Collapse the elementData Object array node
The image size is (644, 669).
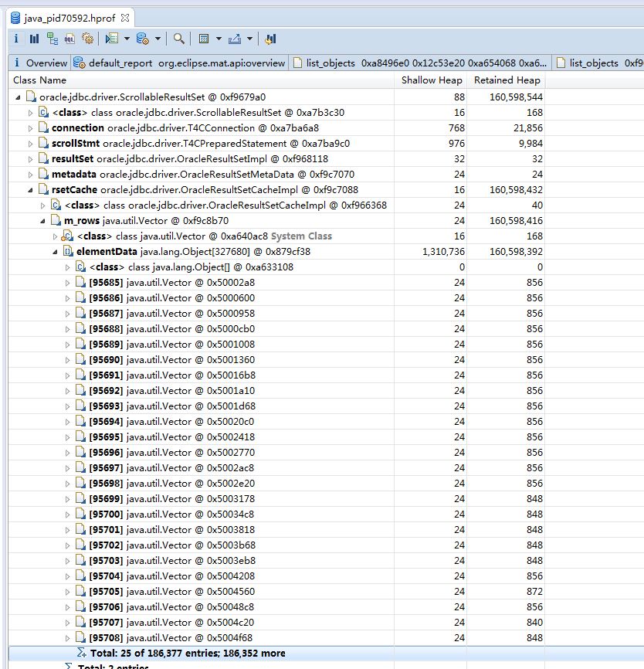[x=55, y=252]
